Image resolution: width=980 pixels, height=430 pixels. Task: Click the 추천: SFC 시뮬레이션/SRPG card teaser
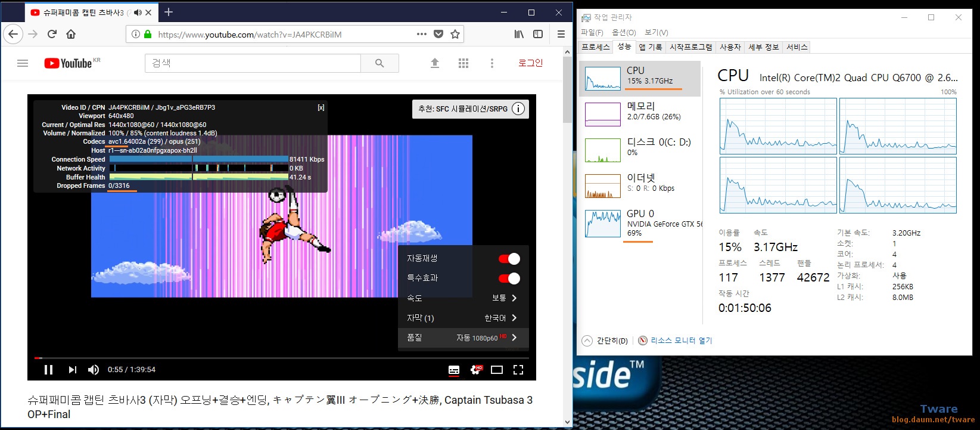pyautogui.click(x=463, y=109)
